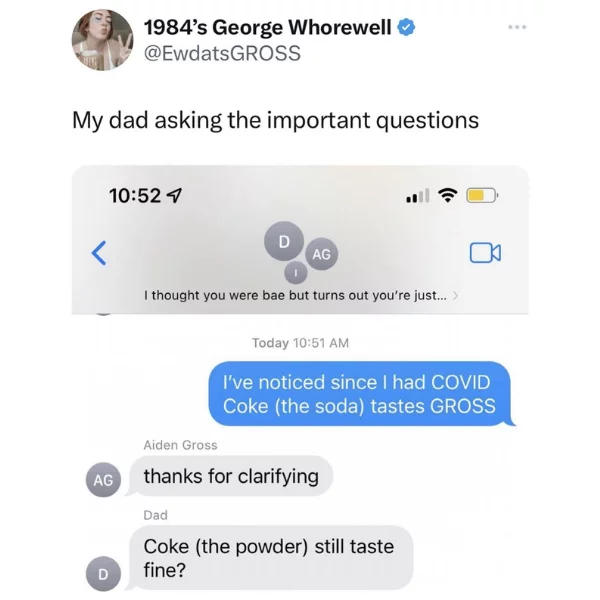Open the tweet author's profile picture
Image resolution: width=600 pixels, height=600 pixels.
tap(103, 40)
